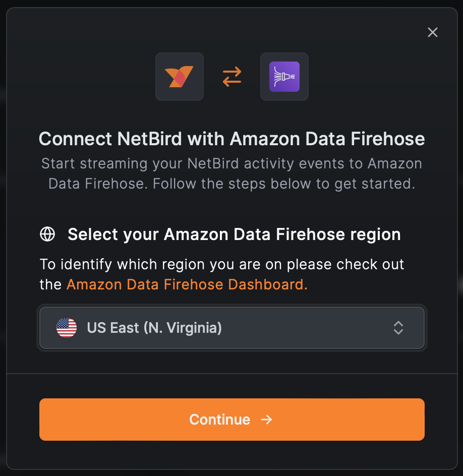Image resolution: width=463 pixels, height=476 pixels.
Task: Click the right arrow inside the Continue button
Action: (266, 420)
